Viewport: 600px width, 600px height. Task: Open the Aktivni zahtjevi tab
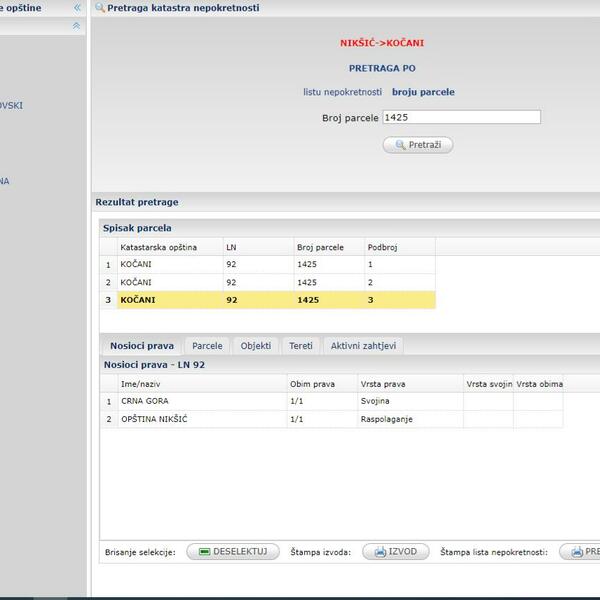tap(364, 346)
